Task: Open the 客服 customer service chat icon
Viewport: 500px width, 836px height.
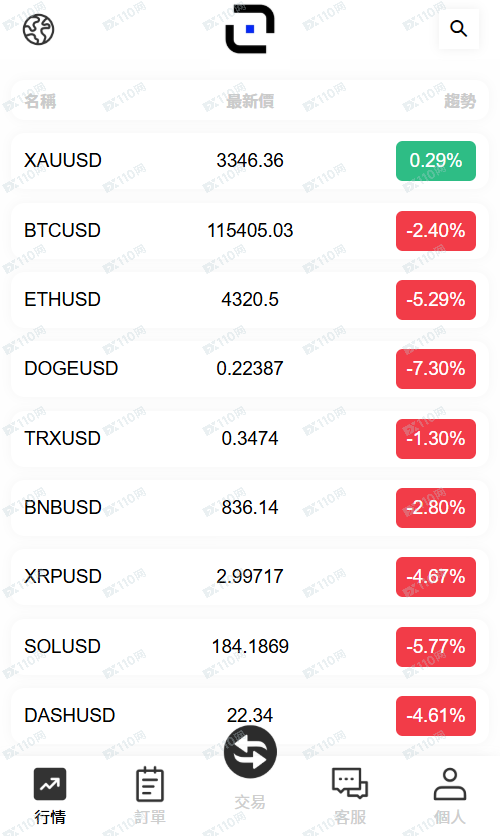Action: tap(350, 783)
